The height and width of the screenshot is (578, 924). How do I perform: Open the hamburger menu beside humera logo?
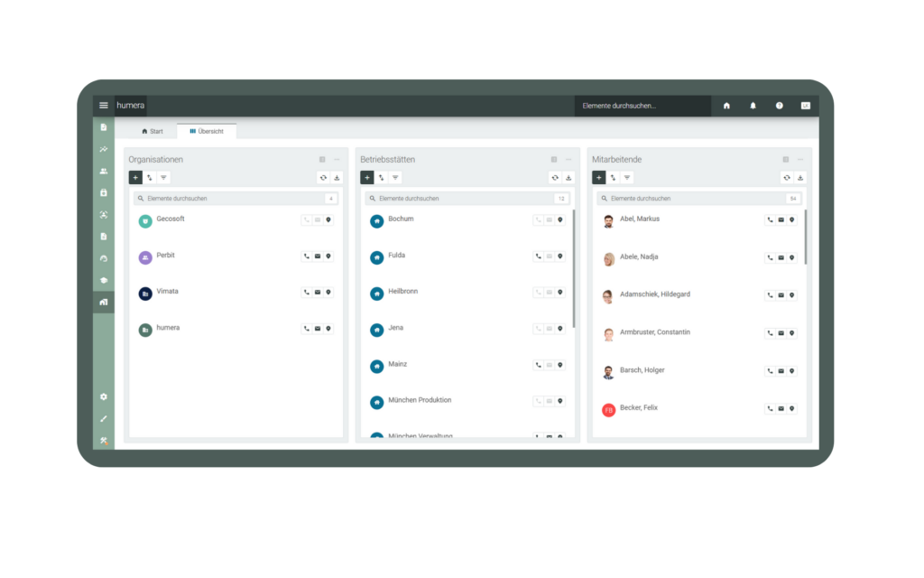104,106
